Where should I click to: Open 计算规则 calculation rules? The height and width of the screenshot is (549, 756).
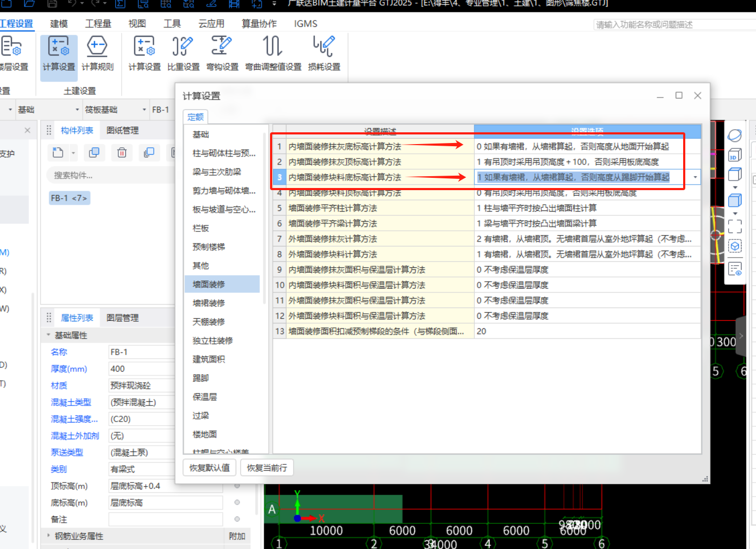pyautogui.click(x=98, y=54)
